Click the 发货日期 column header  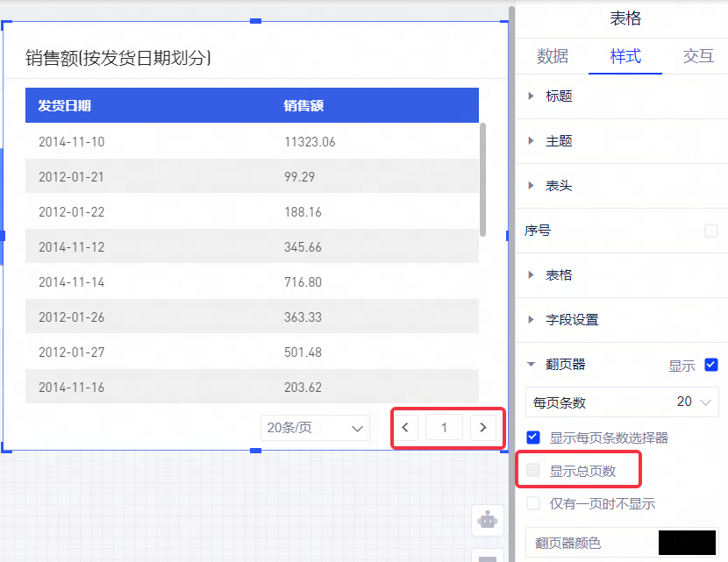(65, 106)
